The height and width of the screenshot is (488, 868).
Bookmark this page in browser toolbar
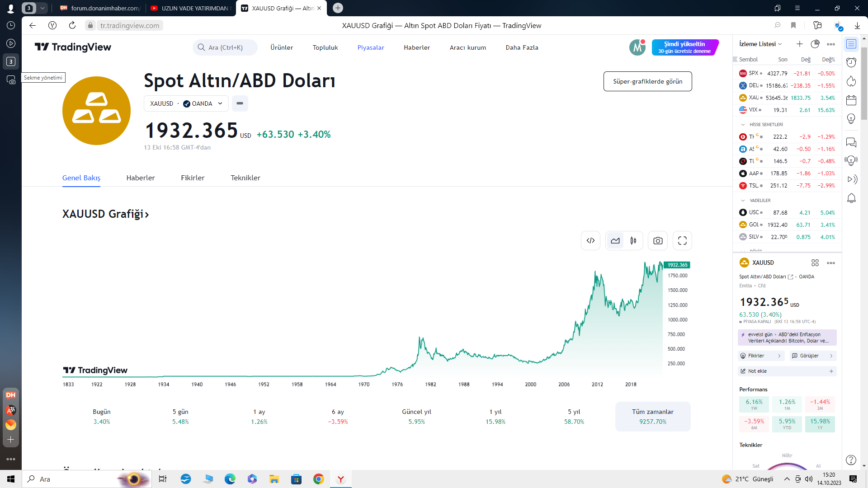tap(793, 25)
